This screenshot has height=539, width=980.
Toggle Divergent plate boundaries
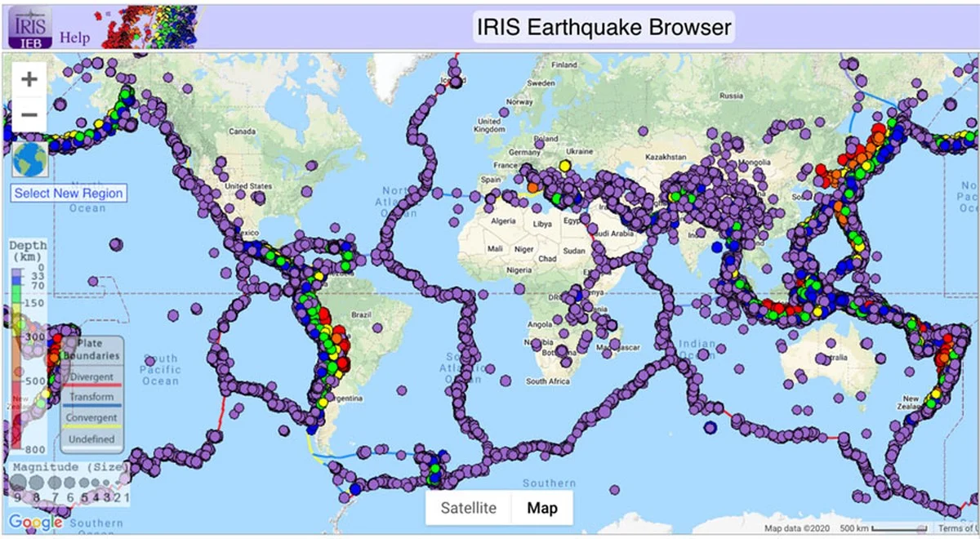[91, 377]
